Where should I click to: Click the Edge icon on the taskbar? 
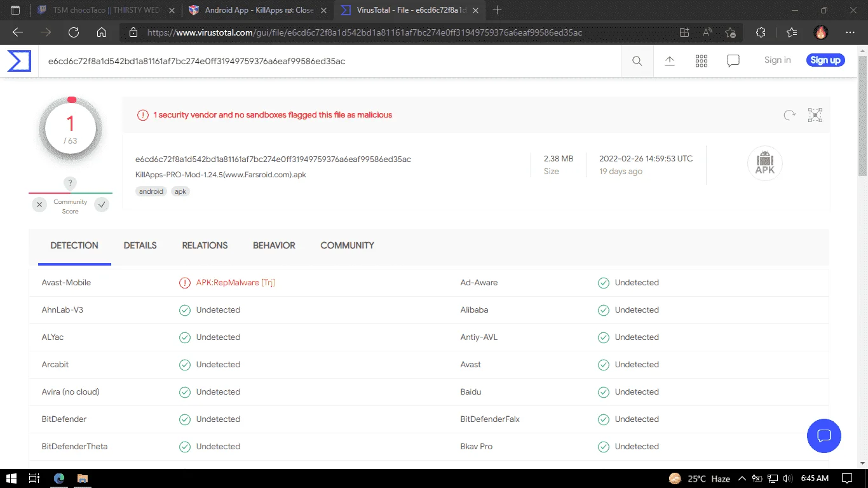(59, 478)
